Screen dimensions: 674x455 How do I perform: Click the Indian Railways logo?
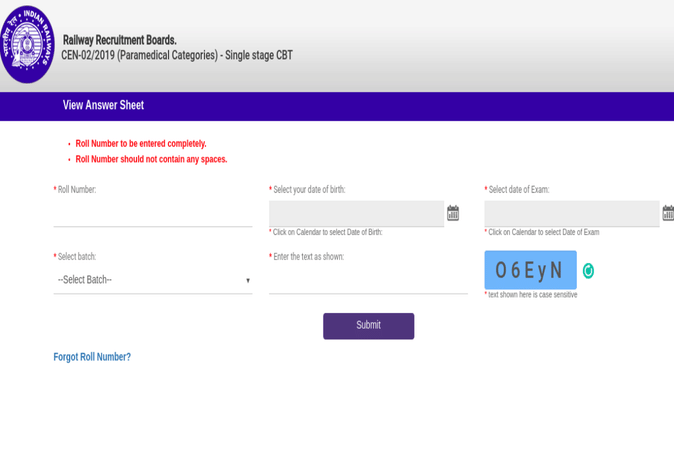27,45
